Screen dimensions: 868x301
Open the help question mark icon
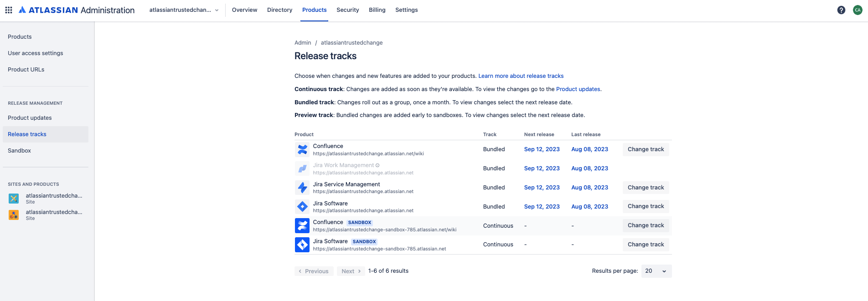tap(842, 10)
